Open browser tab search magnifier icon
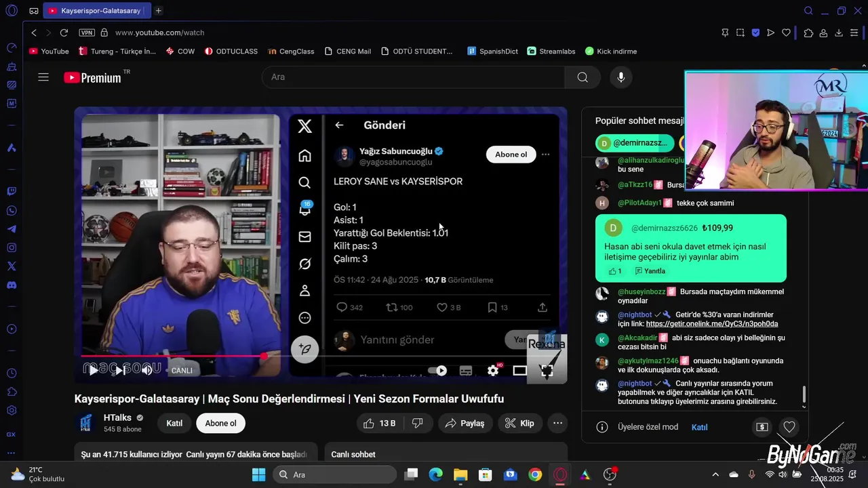 [x=808, y=11]
